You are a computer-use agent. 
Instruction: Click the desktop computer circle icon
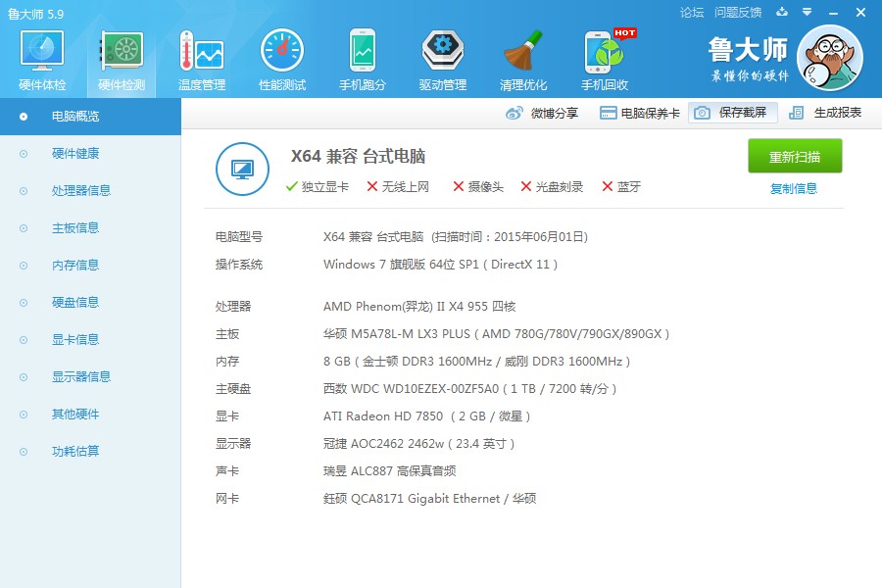coord(242,169)
